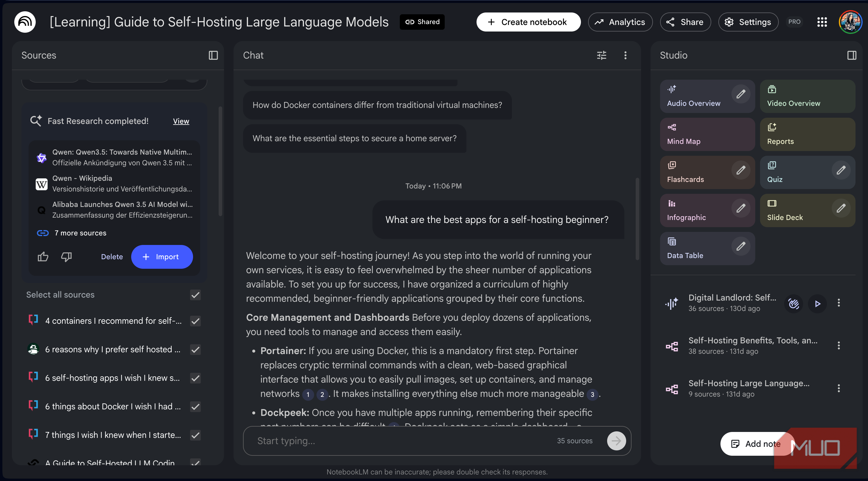Click Create notebook button
Image resolution: width=868 pixels, height=481 pixels.
pos(528,22)
